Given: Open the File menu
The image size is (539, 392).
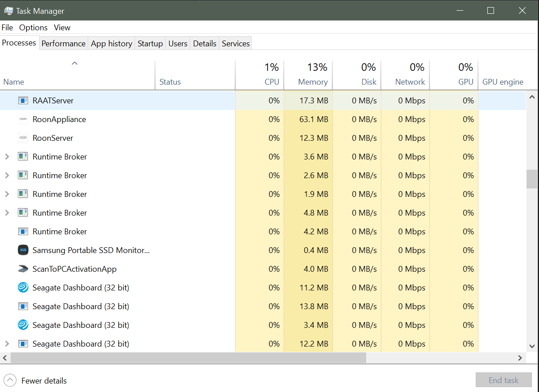Looking at the screenshot, I should (x=7, y=28).
